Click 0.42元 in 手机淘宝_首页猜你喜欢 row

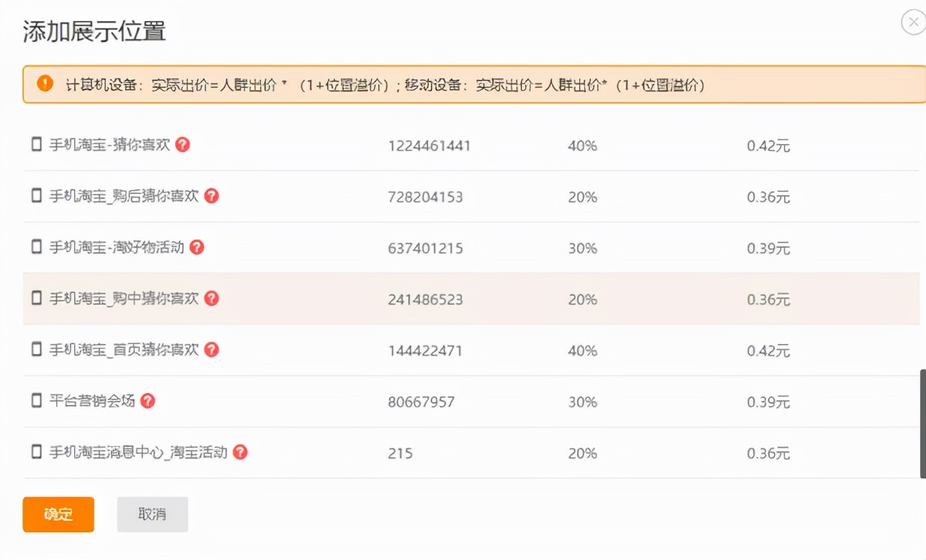[x=768, y=350]
